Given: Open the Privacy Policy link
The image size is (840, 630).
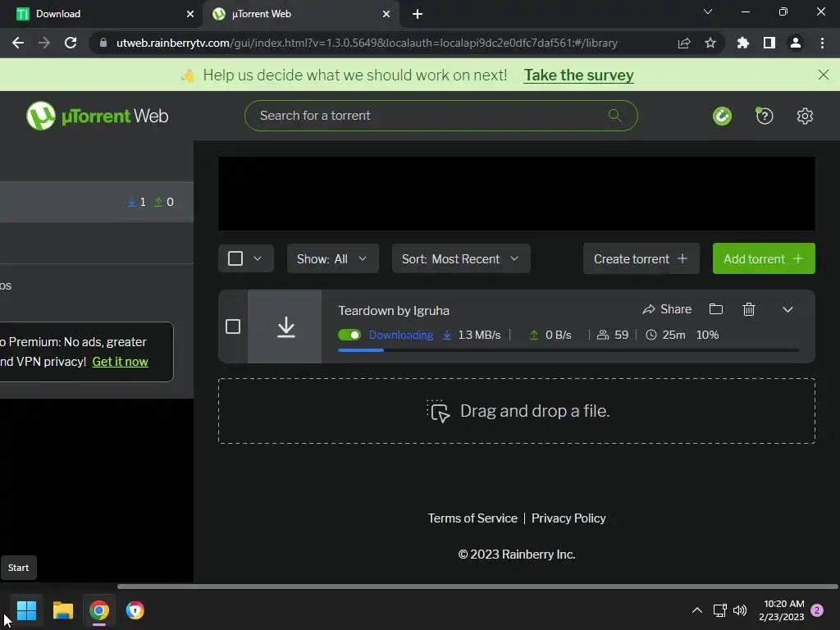Looking at the screenshot, I should pos(568,518).
